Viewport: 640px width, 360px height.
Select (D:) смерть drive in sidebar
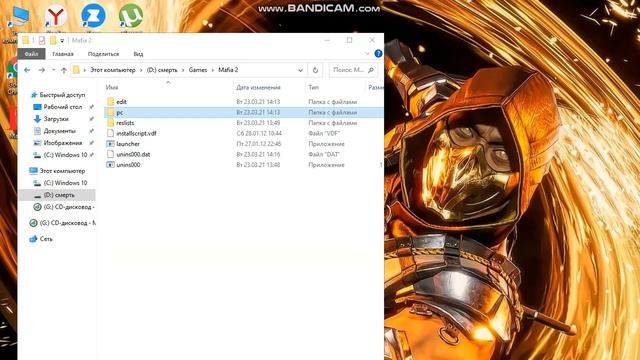coord(59,195)
